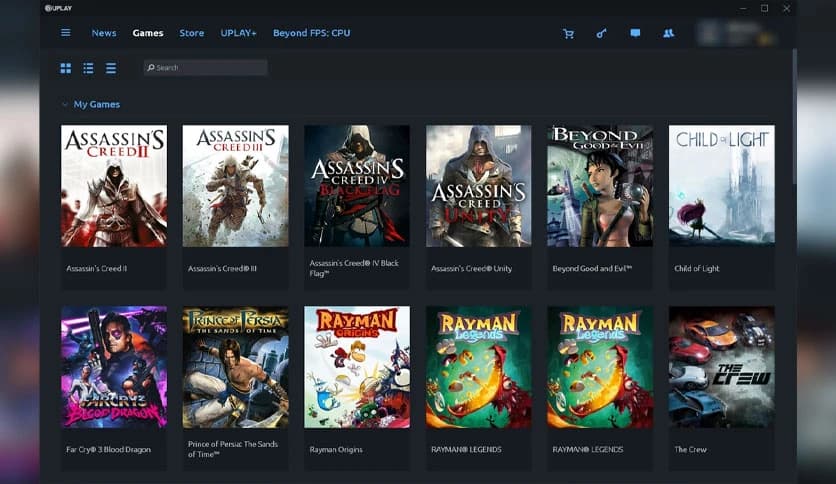836x484 pixels.
Task: Click the vertical scrollbar of game library
Action: 793,117
